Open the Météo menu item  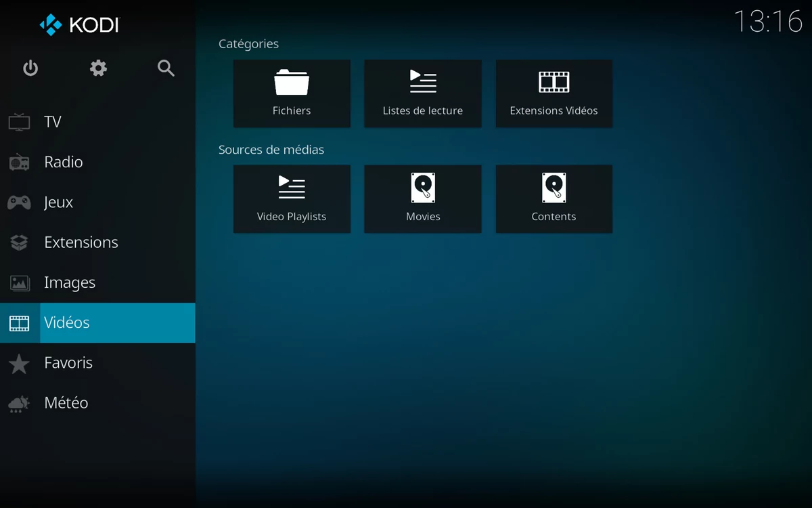(x=97, y=403)
